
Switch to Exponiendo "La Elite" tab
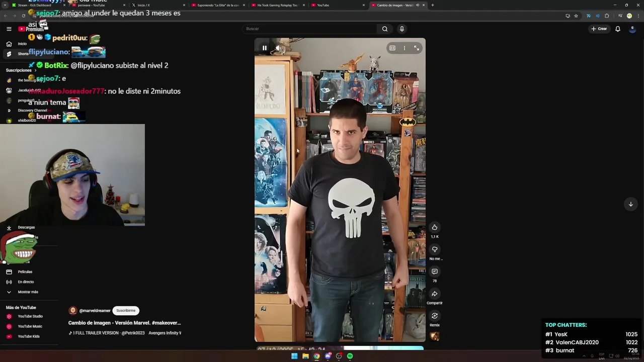point(217,5)
